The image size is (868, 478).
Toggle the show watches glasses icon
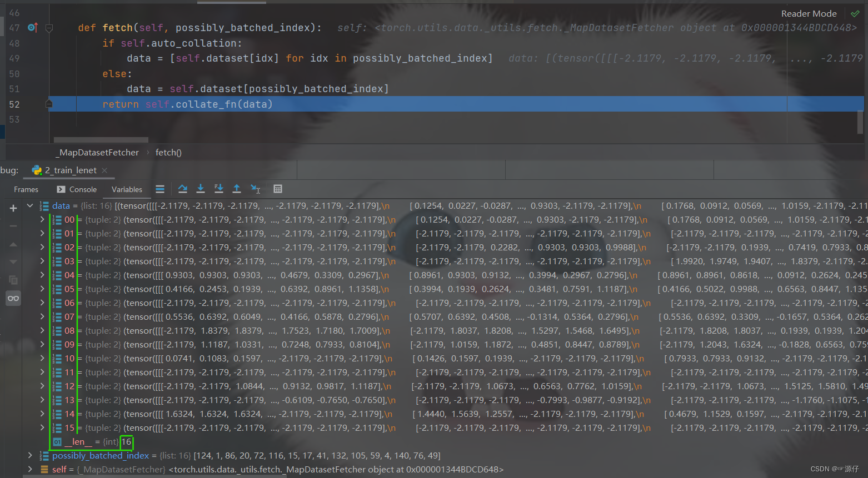coord(13,298)
